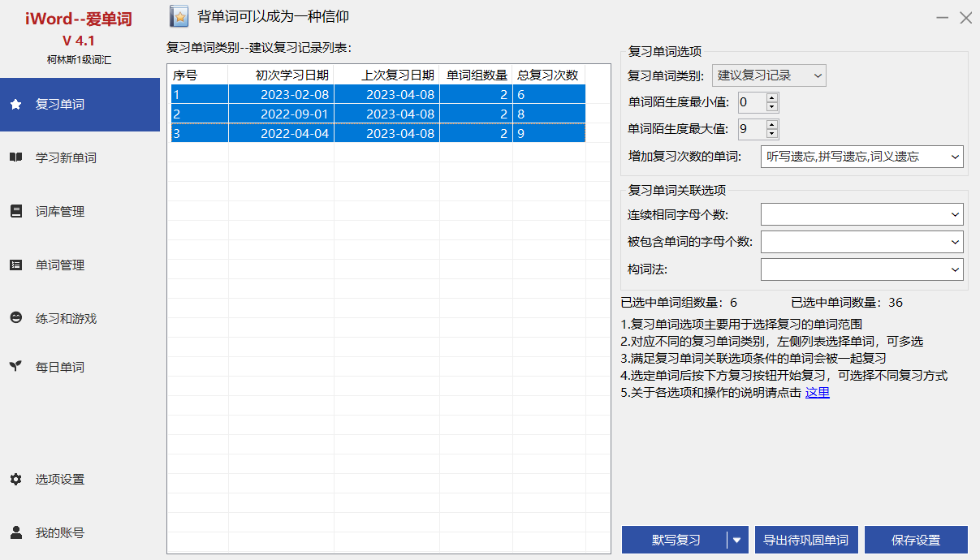
Task: Decrease the 单词陌生度最大值 spinner value
Action: [x=771, y=134]
